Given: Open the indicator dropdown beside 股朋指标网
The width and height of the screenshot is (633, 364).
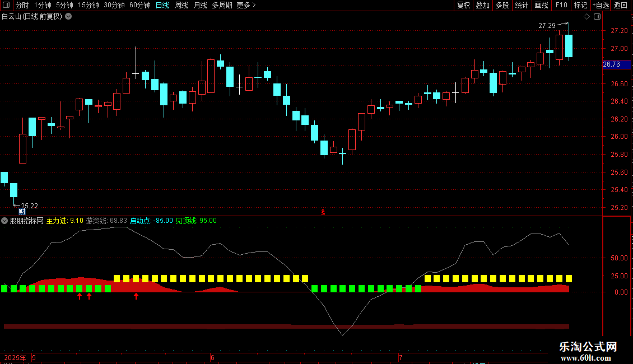Looking at the screenshot, I should [x=4, y=221].
